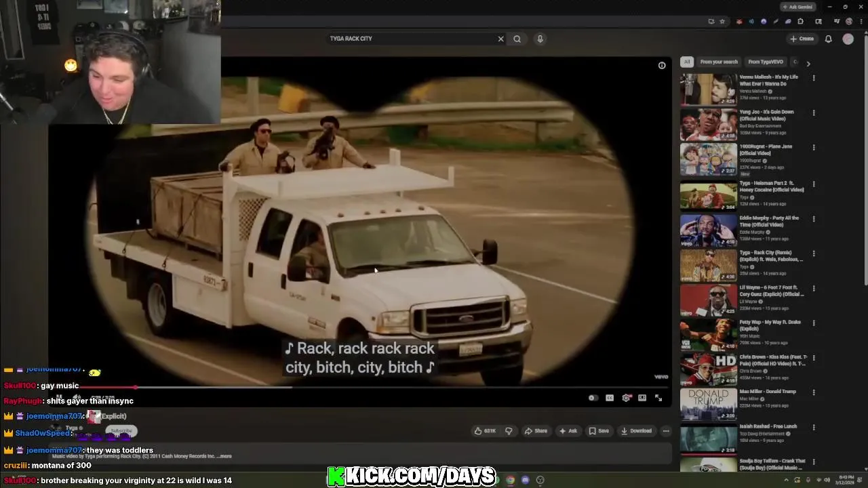Open the Chrome three-dot menu
Screen dimensions: 868x488
point(861,22)
